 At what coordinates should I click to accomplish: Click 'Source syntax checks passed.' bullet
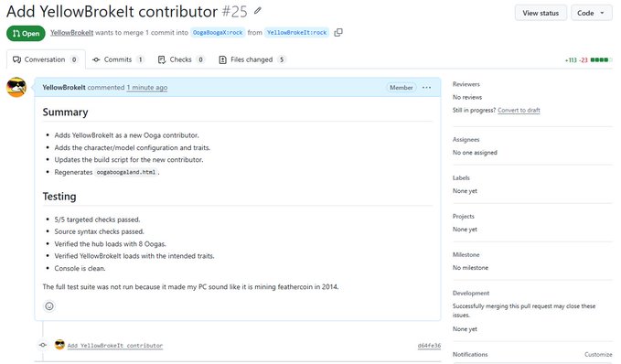[x=100, y=231]
